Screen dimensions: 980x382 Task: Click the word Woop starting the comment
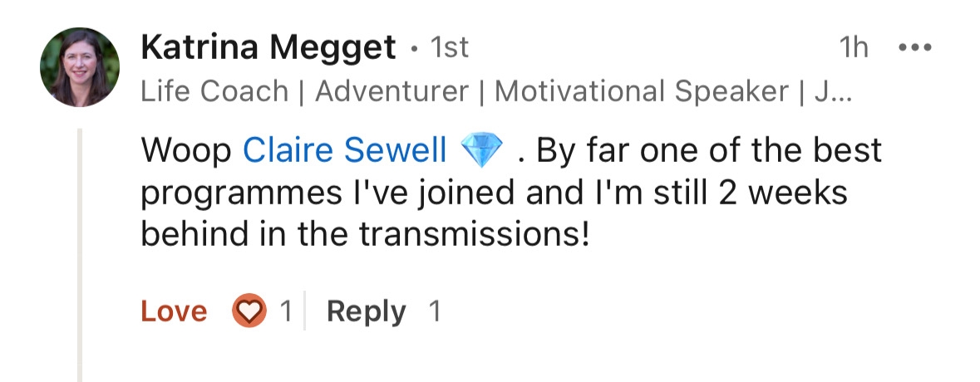(186, 152)
